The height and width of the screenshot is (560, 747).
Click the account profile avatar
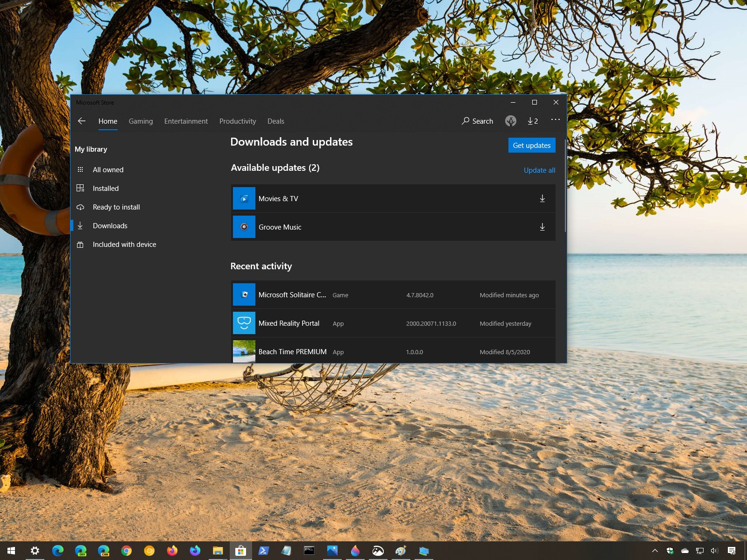coord(510,121)
